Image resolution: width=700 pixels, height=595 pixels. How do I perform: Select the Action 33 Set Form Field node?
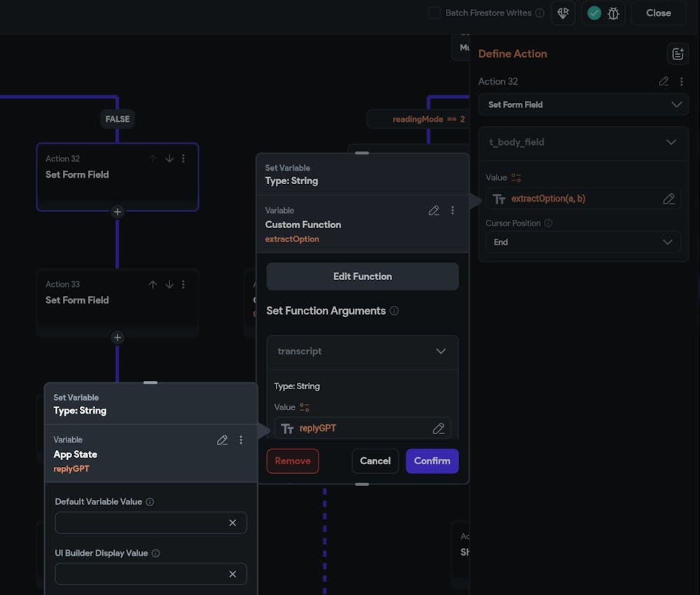tap(118, 302)
